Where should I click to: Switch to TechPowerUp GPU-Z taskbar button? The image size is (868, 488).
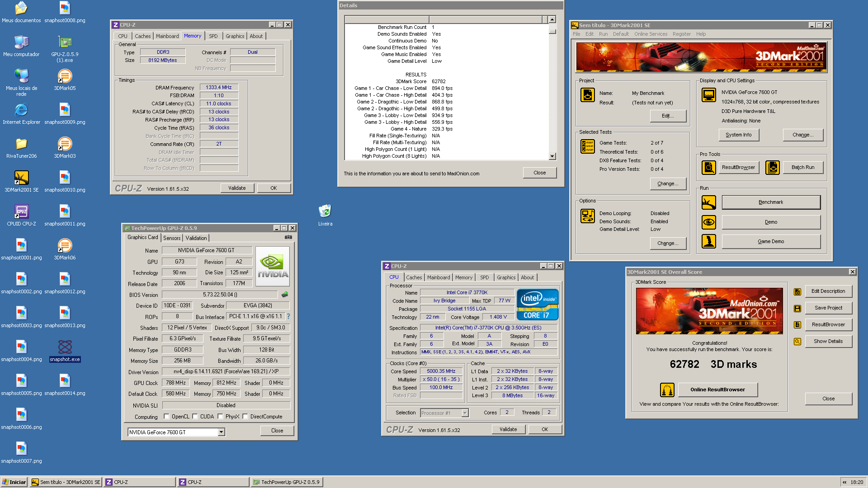[287, 482]
